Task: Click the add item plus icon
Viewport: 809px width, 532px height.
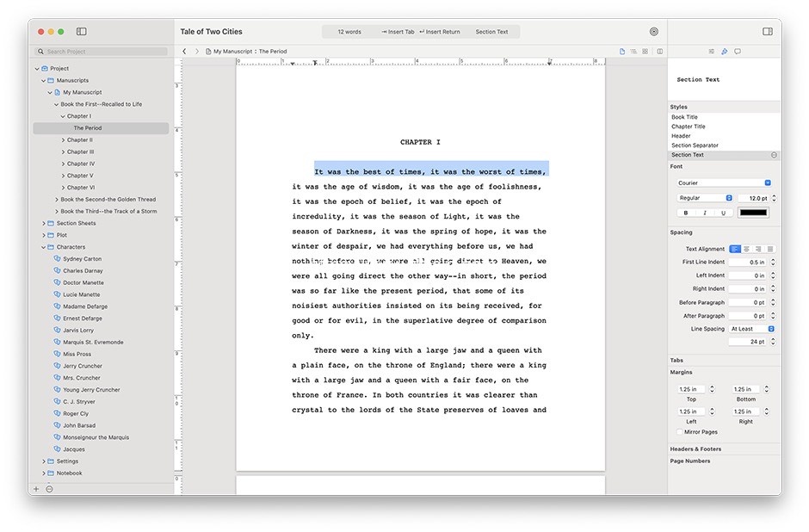Action: tap(36, 489)
